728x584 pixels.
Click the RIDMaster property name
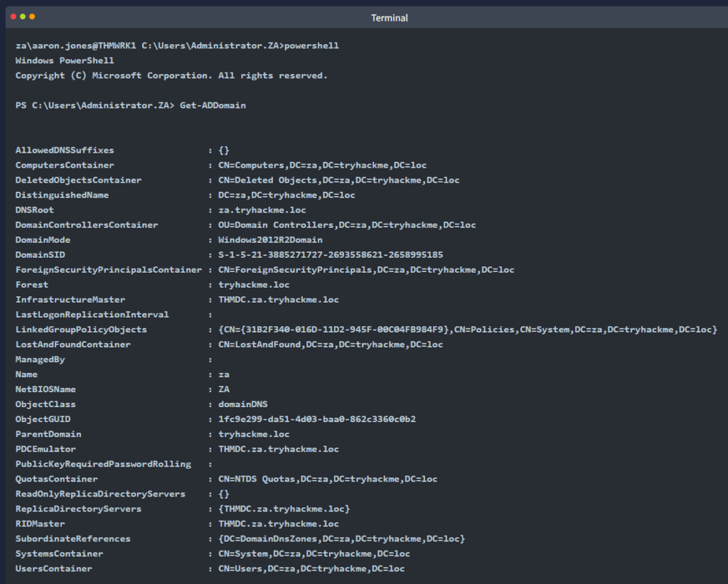(x=40, y=524)
